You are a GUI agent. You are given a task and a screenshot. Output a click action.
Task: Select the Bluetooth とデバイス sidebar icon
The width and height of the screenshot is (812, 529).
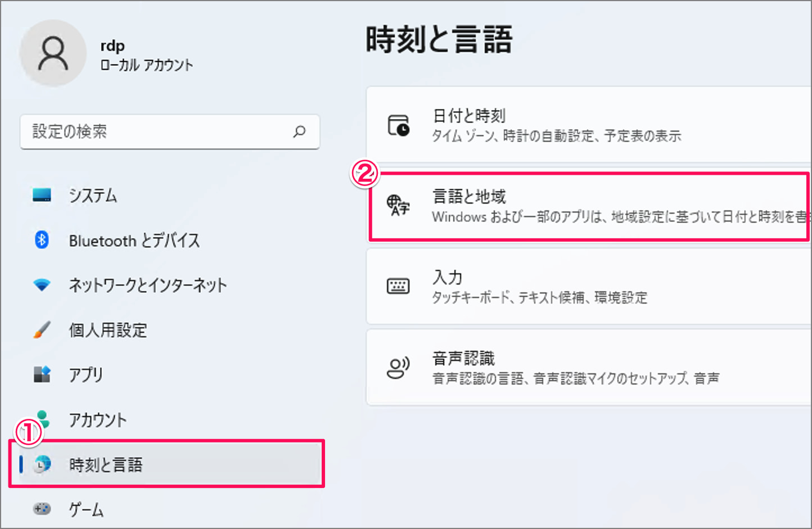(x=42, y=240)
